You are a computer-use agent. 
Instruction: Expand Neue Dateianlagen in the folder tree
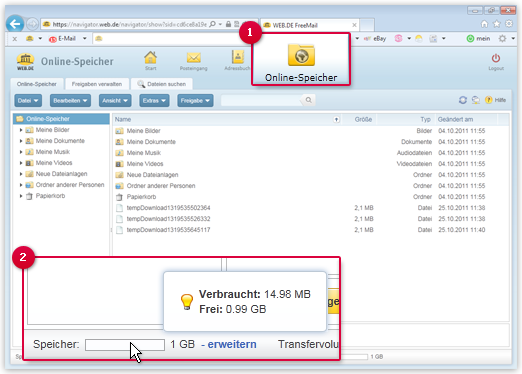[21, 174]
